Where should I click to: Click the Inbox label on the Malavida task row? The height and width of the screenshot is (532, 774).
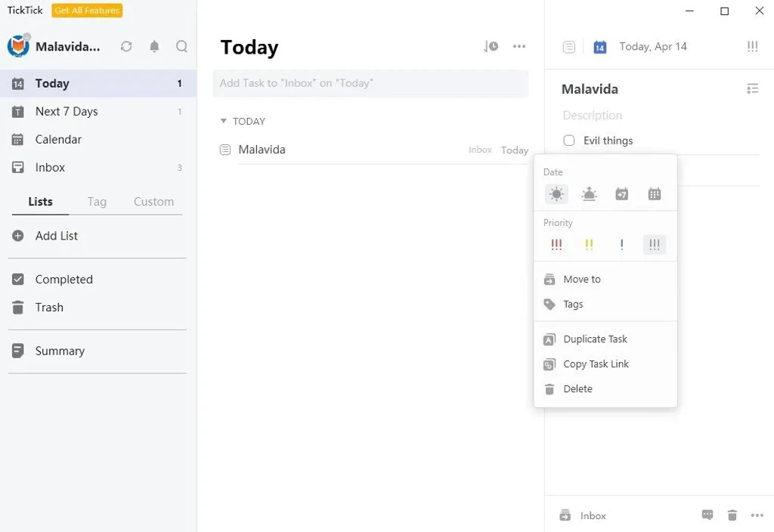[480, 150]
